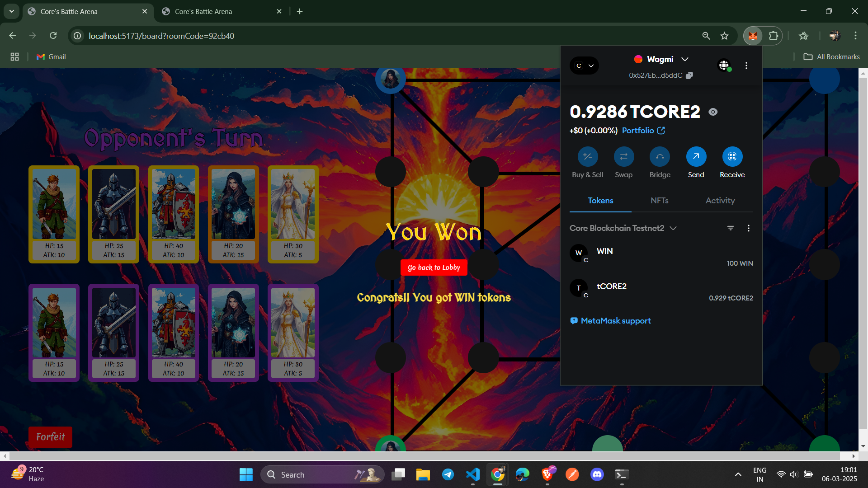Click the Windows taskbar Search box

point(322,474)
